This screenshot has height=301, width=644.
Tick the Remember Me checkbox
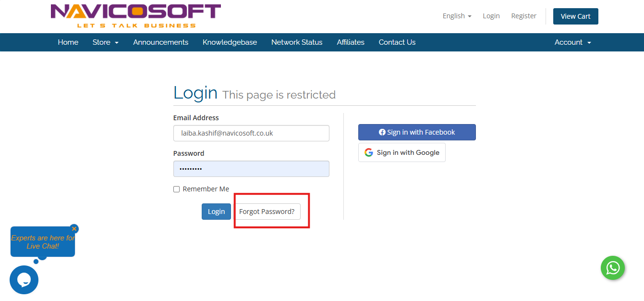click(x=177, y=189)
